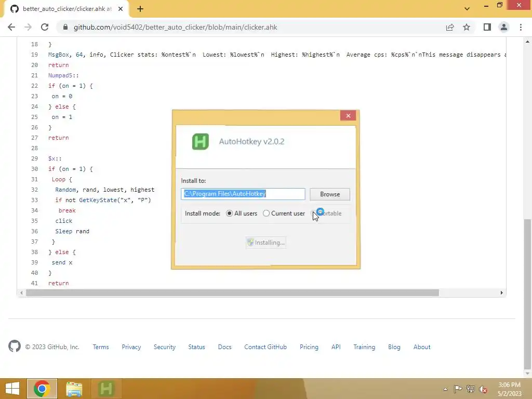The width and height of the screenshot is (532, 399).
Task: Reload the GitHub page
Action: coord(45,27)
